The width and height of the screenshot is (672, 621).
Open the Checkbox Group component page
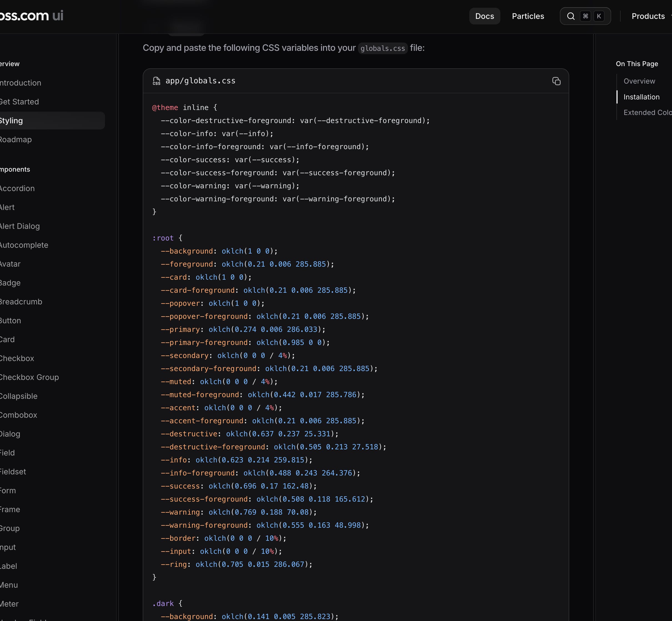point(29,377)
